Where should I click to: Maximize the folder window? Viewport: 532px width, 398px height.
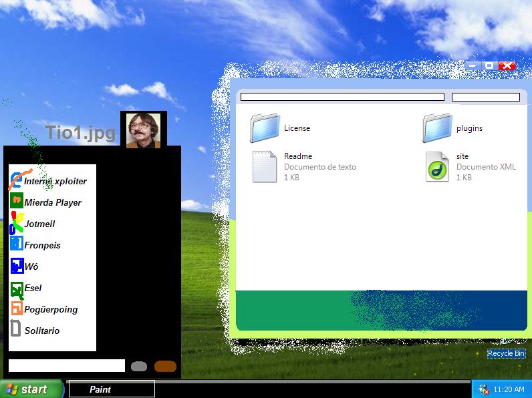(489, 65)
